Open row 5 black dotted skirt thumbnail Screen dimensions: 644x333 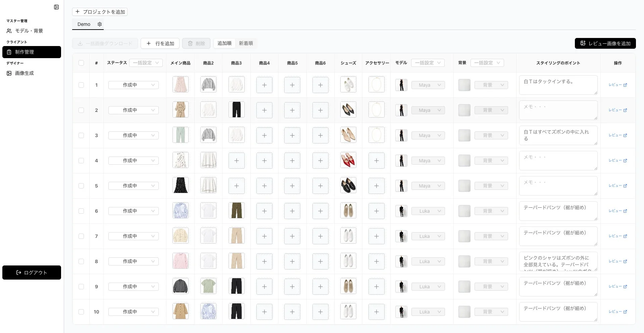181,185
